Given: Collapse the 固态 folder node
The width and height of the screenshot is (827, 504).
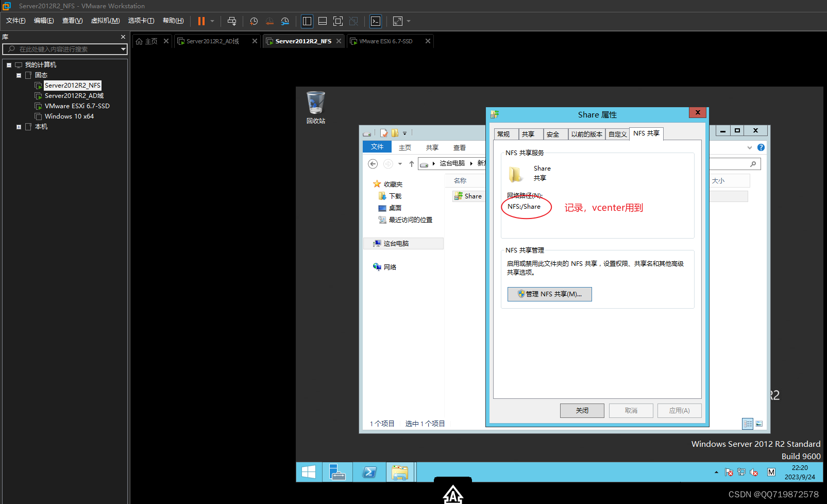Looking at the screenshot, I should 19,75.
